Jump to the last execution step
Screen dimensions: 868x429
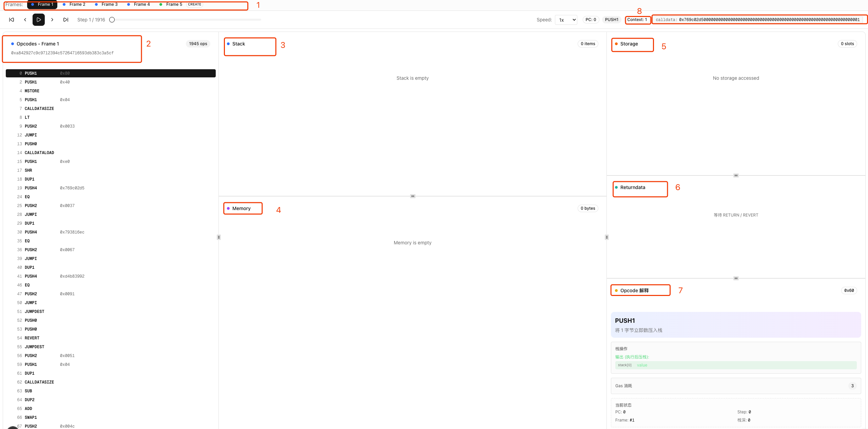(66, 19)
